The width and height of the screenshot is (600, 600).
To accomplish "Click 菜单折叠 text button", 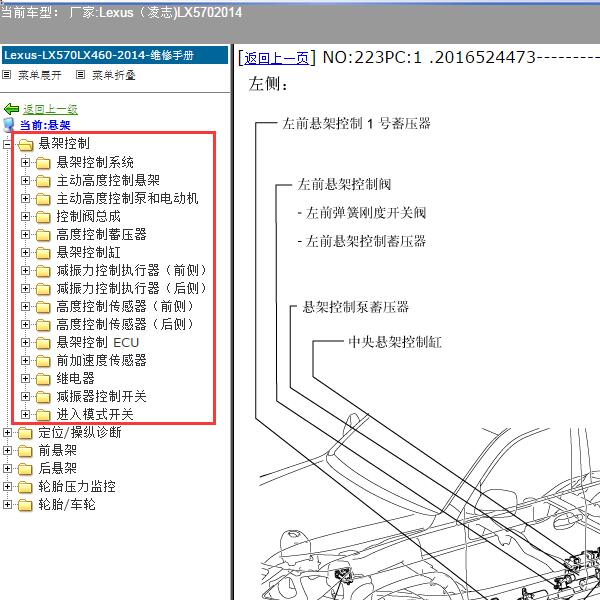I will [114, 75].
